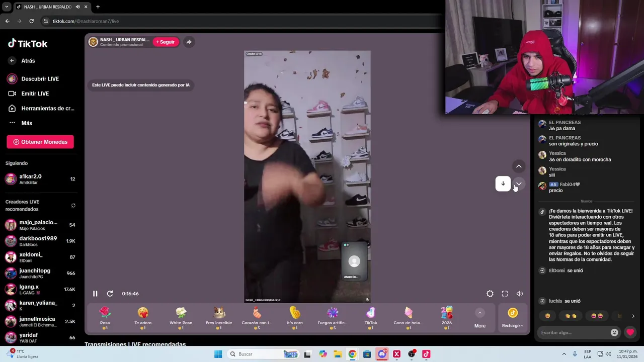Send the Rosa gift

105,318
